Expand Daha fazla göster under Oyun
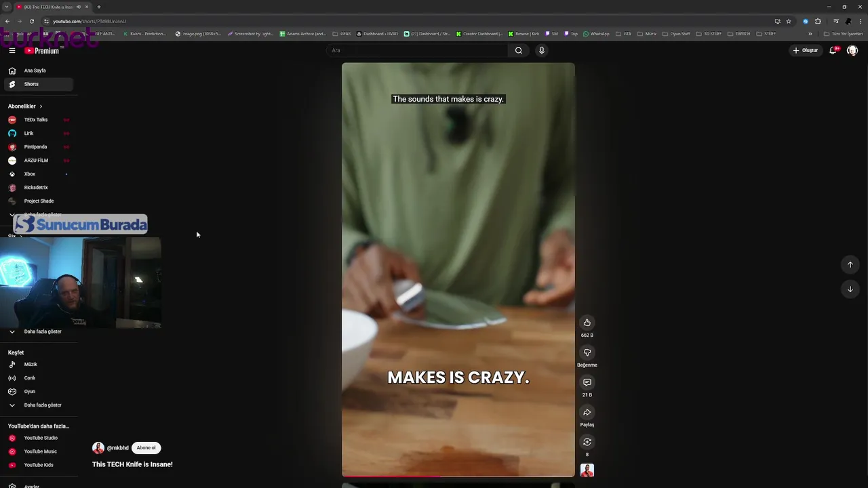Screen dimensions: 868x488 point(37,405)
